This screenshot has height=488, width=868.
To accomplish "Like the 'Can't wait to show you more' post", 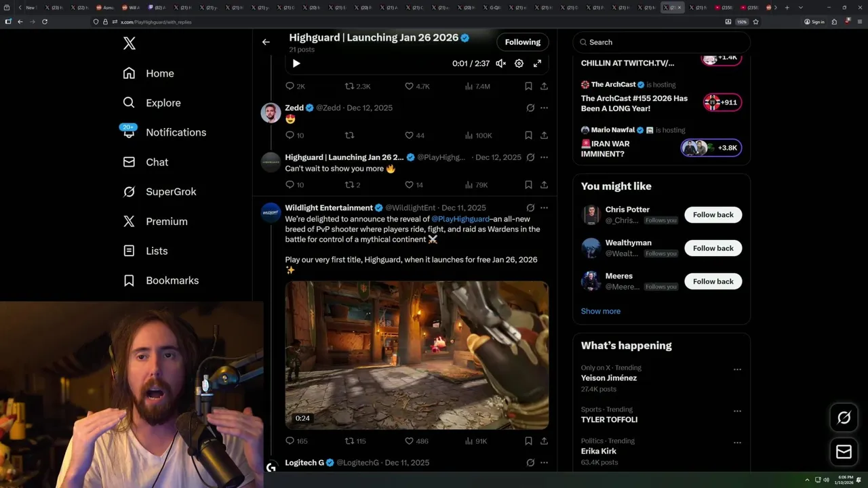I will (x=414, y=184).
